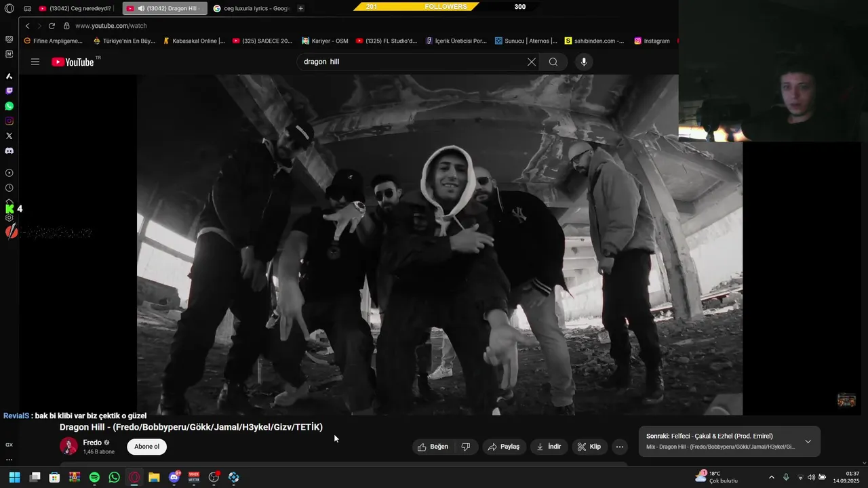Open the Fredo channel name link

click(x=92, y=443)
